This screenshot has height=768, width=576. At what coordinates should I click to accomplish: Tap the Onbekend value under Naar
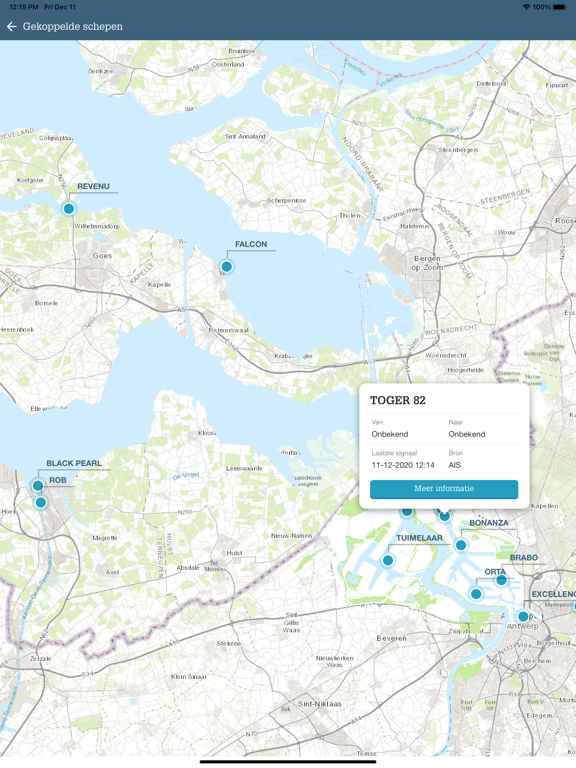pos(467,434)
